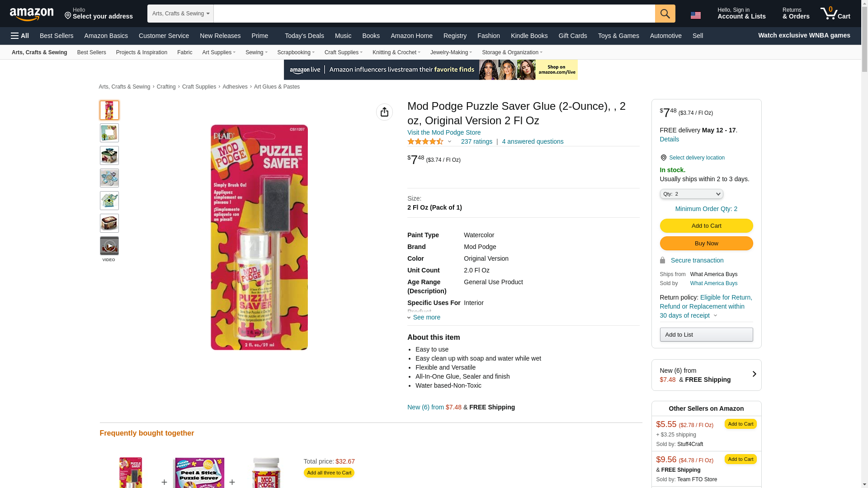This screenshot has height=488, width=868.
Task: Open the shopping cart
Action: tap(835, 14)
